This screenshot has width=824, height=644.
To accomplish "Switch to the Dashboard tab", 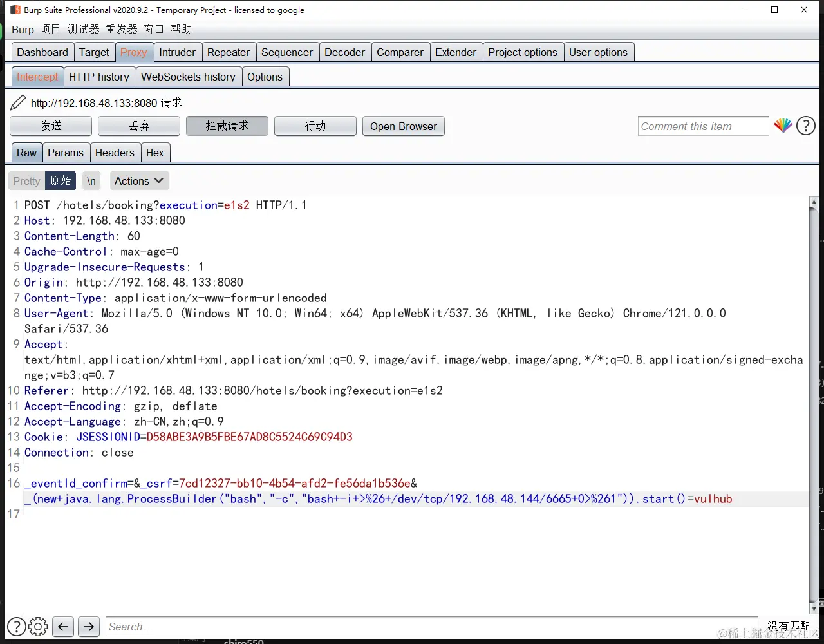I will pyautogui.click(x=42, y=52).
